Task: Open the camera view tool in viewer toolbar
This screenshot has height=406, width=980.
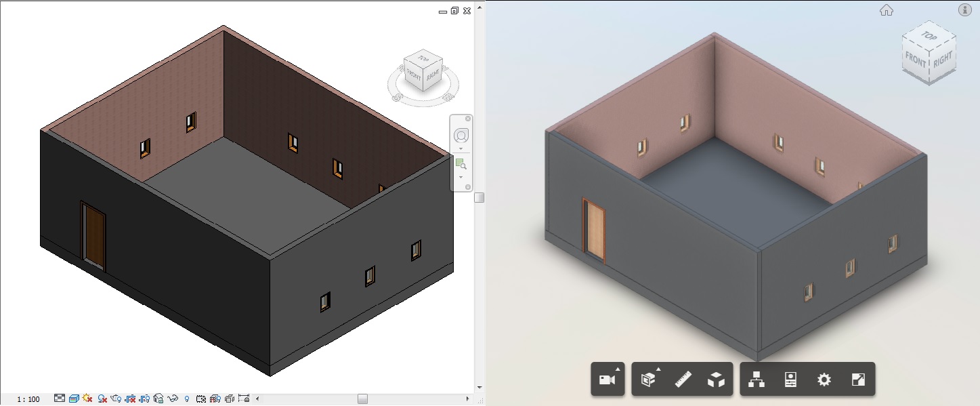Action: tap(607, 380)
